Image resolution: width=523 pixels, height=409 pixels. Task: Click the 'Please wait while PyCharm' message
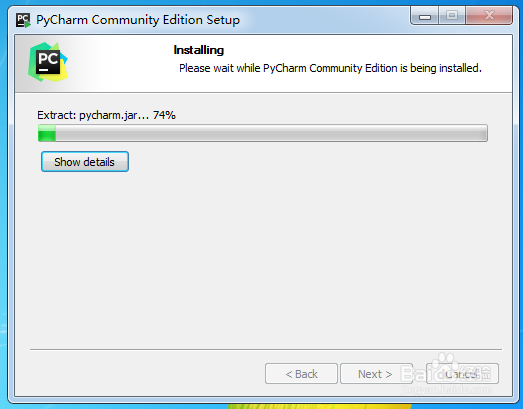[330, 68]
